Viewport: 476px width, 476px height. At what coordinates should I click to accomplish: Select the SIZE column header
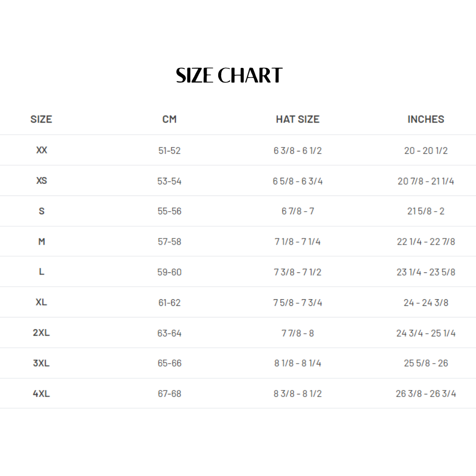[41, 120]
